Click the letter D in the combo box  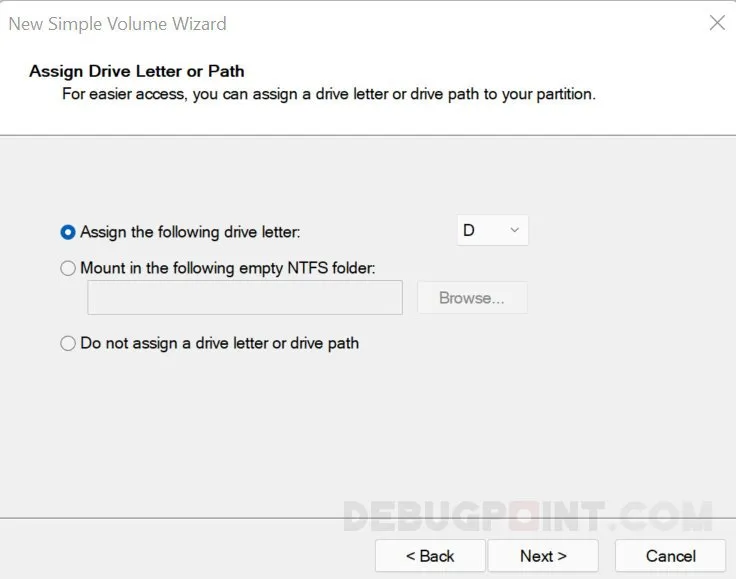469,231
